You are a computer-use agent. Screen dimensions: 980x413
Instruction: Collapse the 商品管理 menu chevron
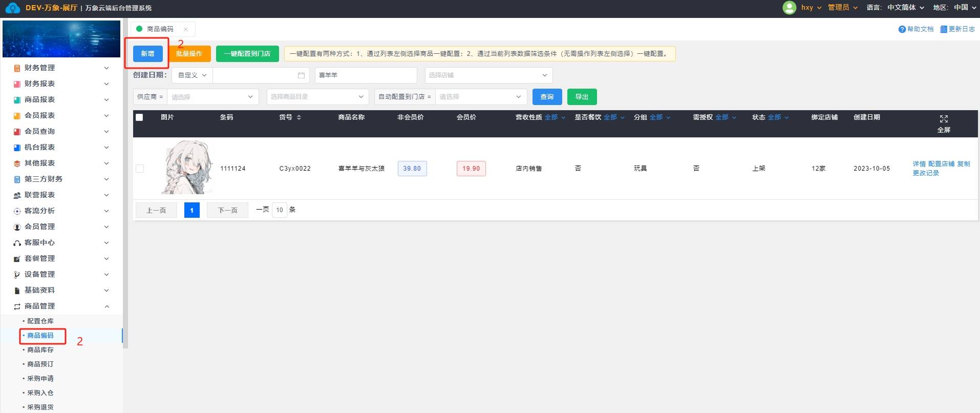[x=106, y=306]
